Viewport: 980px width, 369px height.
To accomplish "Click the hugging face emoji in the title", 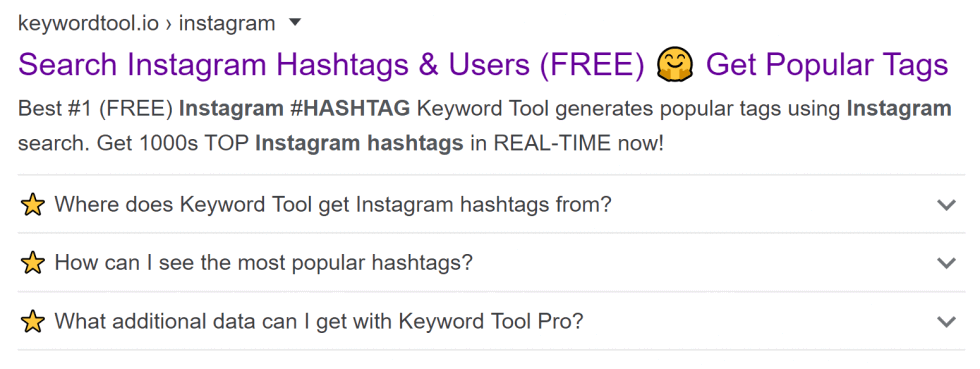I will pyautogui.click(x=675, y=65).
